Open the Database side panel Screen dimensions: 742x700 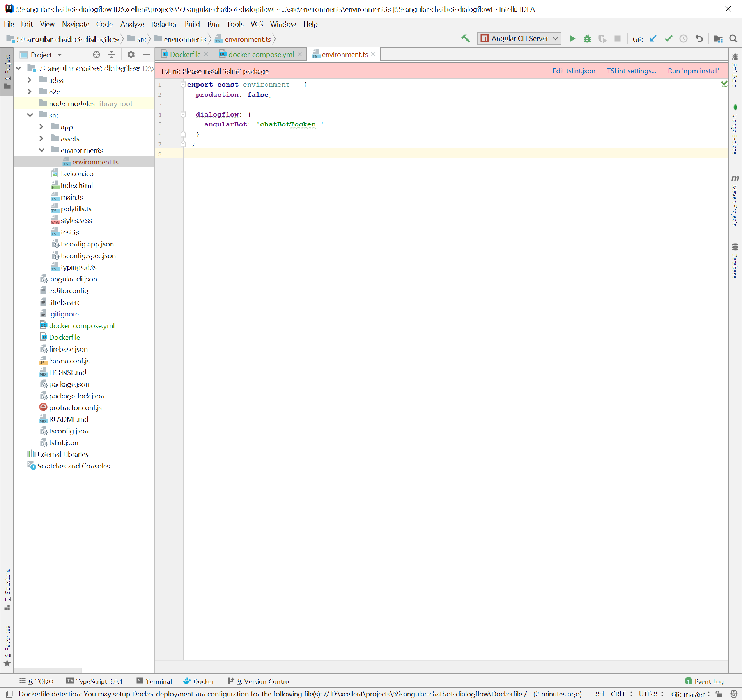coord(735,260)
